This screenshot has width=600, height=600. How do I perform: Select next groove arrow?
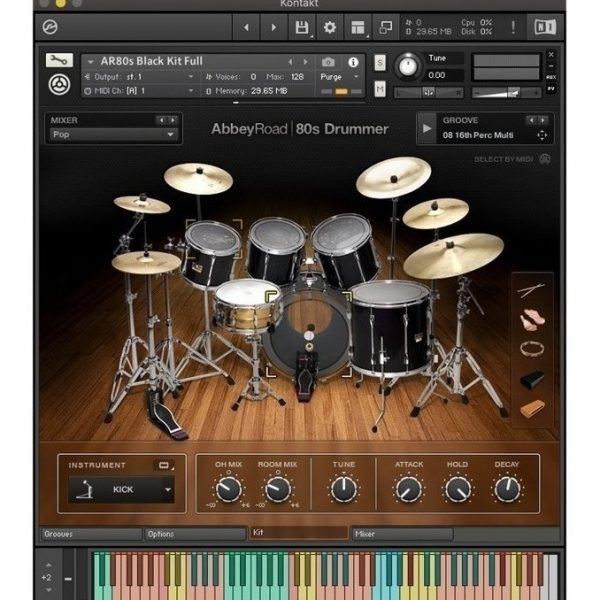coord(543,120)
